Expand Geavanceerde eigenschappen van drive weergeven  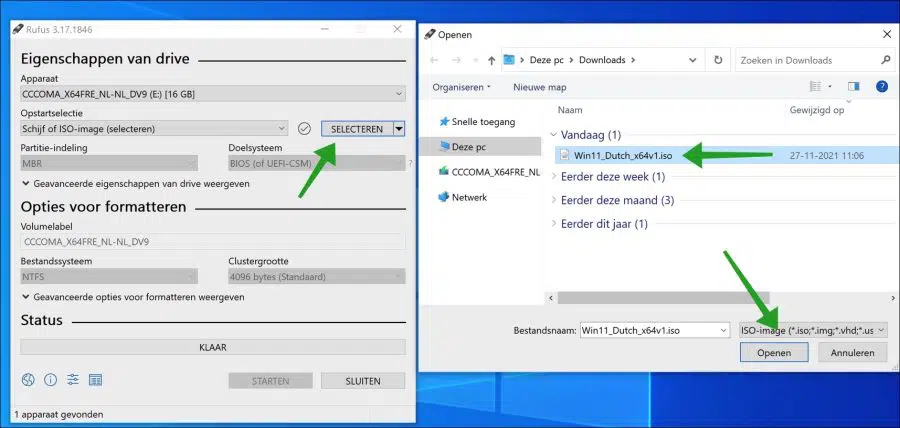pyautogui.click(x=135, y=184)
